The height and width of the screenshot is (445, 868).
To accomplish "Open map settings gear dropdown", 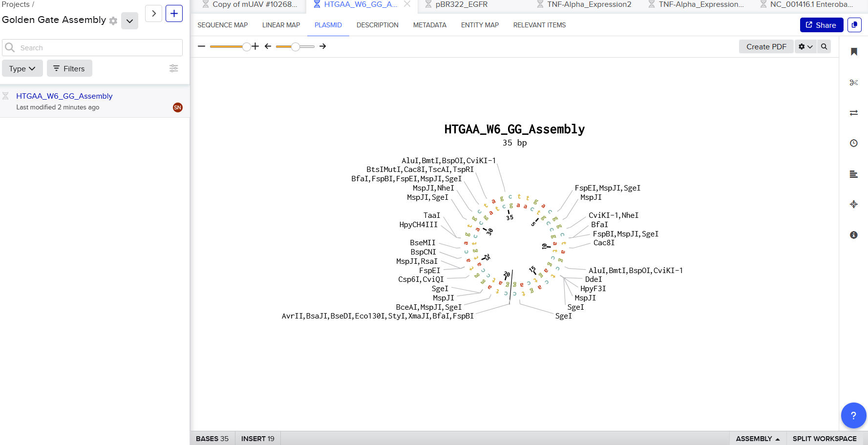I will (x=805, y=46).
